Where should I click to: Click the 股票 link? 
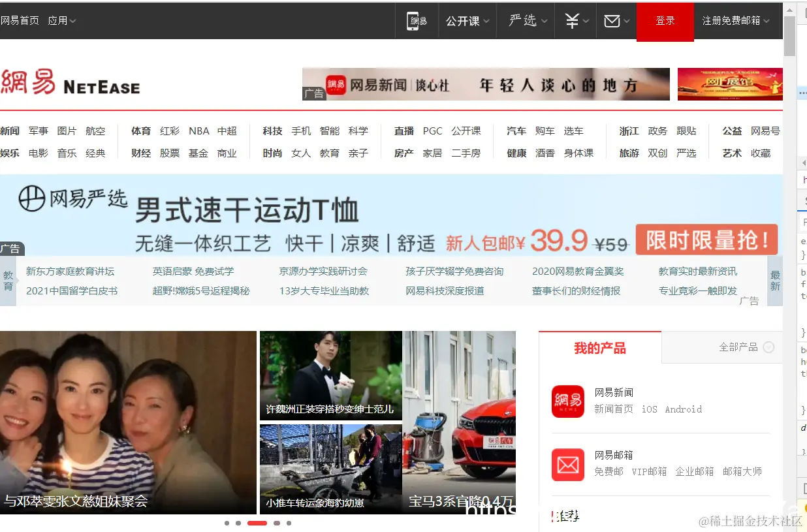pos(170,153)
